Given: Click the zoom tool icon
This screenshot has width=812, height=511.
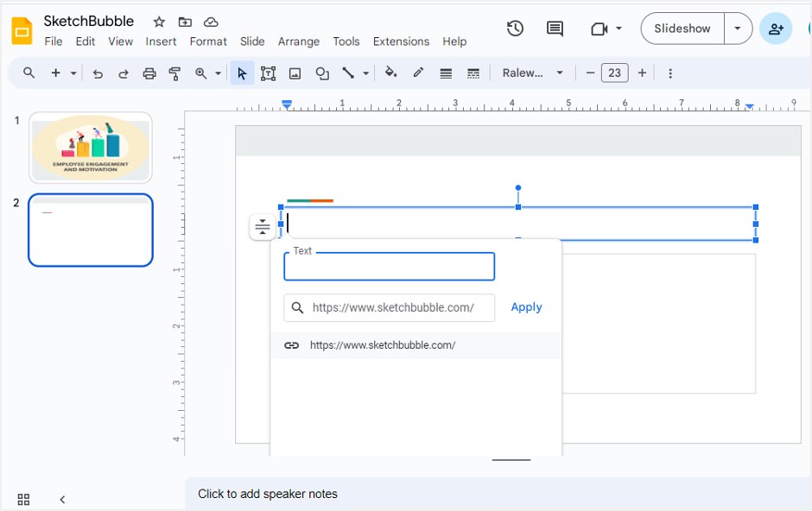Looking at the screenshot, I should pos(201,73).
